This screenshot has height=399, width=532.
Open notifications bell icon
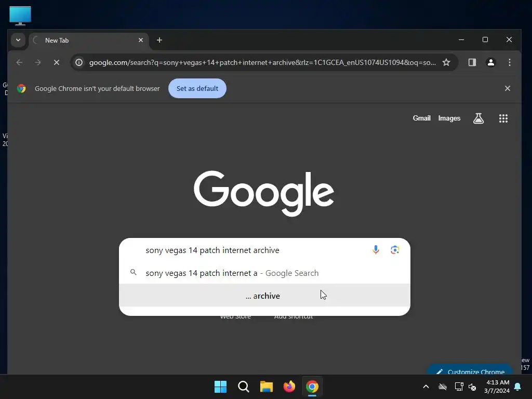point(518,387)
